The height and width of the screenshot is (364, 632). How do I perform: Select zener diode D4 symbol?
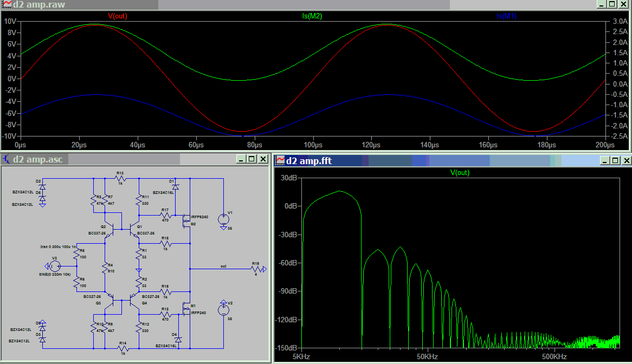(178, 340)
